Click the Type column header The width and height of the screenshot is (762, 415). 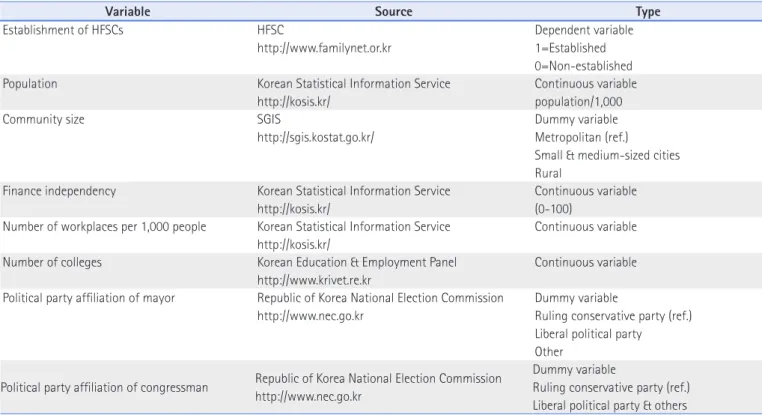(x=648, y=11)
